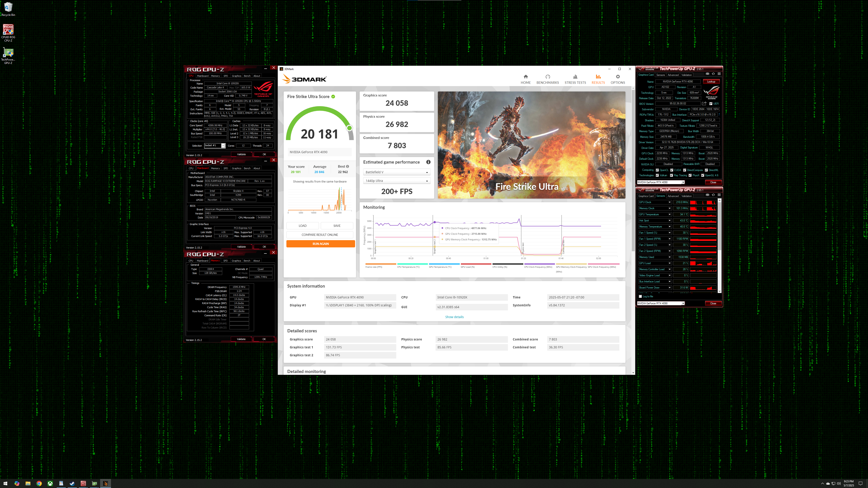Click the refresh icon in the upper GPU-Z window

[713, 74]
